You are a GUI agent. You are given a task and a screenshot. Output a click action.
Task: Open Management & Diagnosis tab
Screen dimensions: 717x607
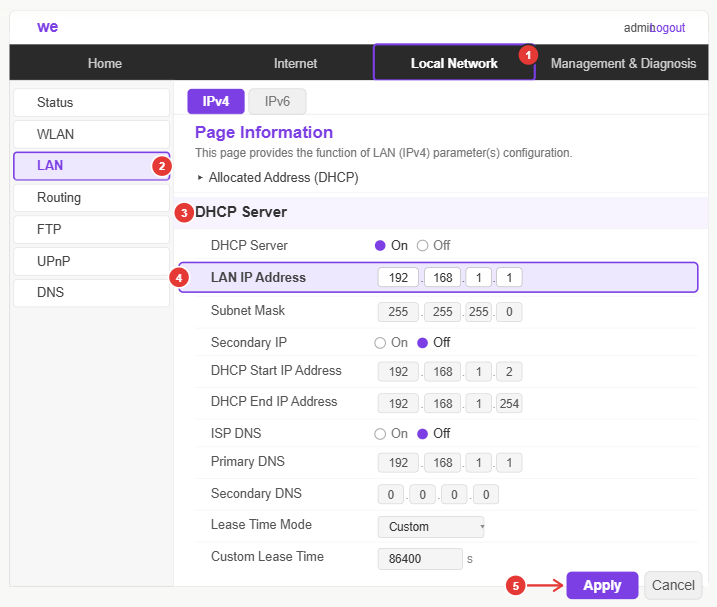(623, 63)
